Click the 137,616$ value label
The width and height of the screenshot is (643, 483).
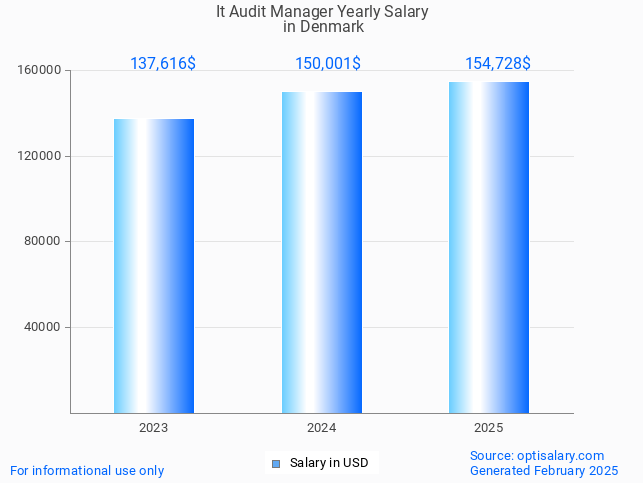(x=163, y=63)
